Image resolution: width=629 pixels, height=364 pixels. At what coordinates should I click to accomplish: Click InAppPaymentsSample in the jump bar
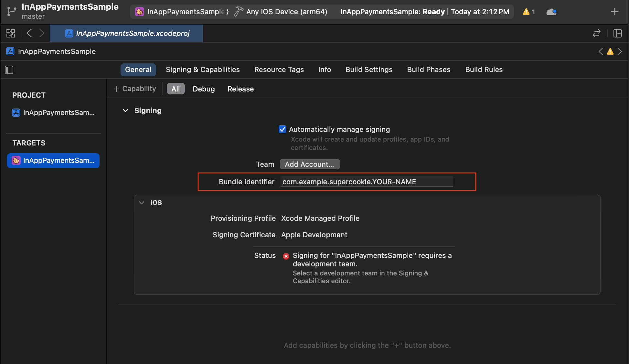[x=57, y=51]
